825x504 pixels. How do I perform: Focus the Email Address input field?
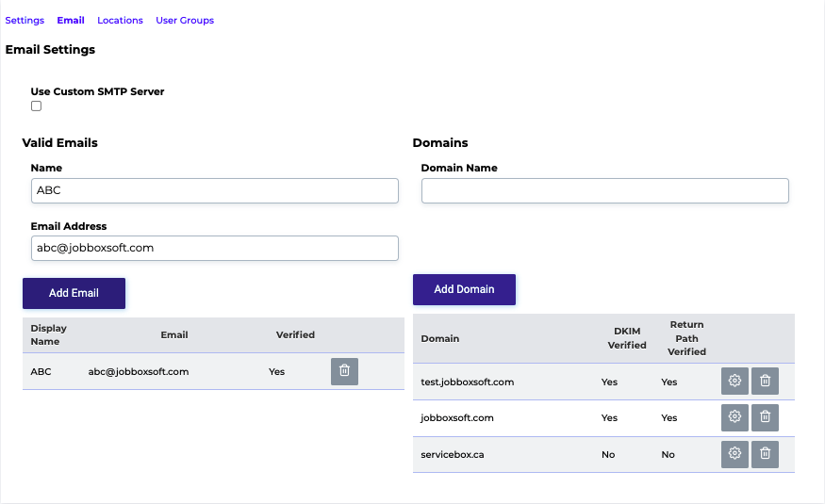215,248
